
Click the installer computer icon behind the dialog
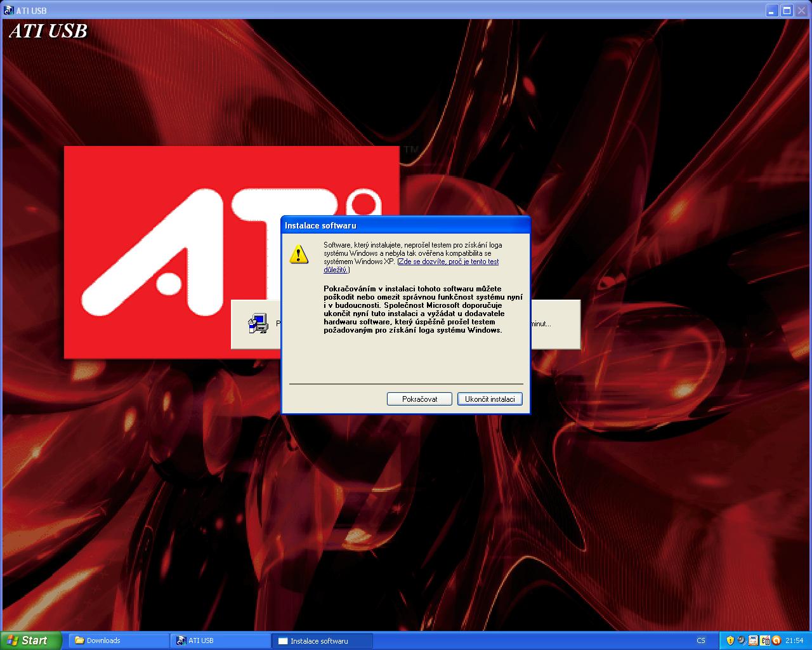258,324
